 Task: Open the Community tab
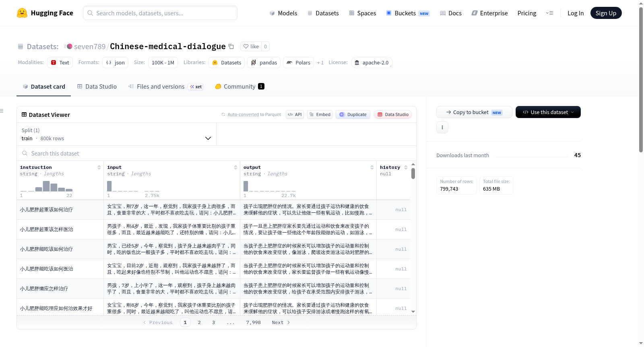click(x=239, y=87)
